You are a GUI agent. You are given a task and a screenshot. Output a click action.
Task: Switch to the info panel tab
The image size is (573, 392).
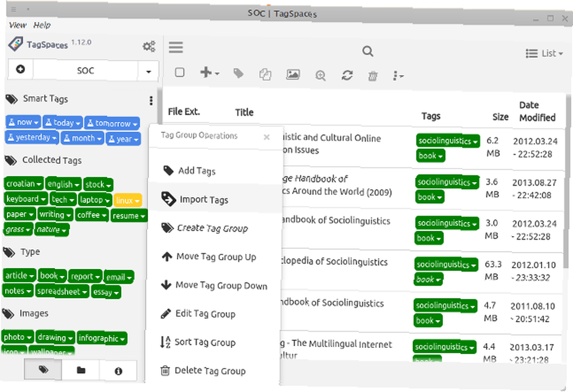point(118,371)
